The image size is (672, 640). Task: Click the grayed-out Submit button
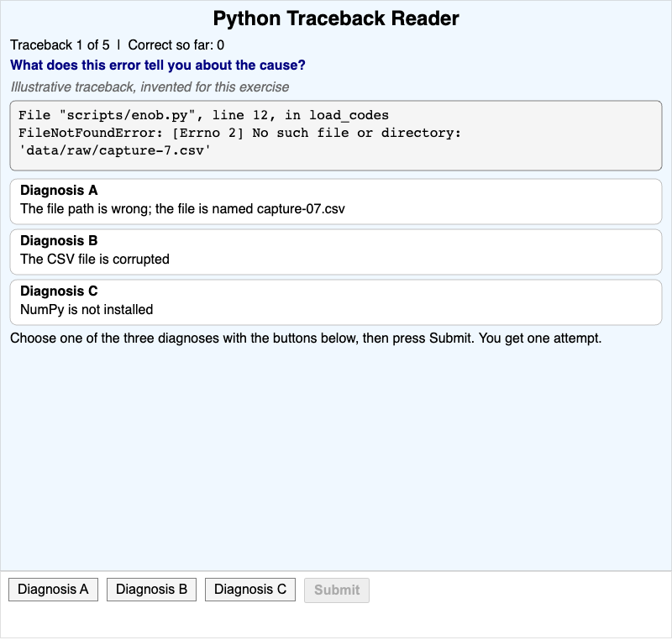click(x=337, y=590)
